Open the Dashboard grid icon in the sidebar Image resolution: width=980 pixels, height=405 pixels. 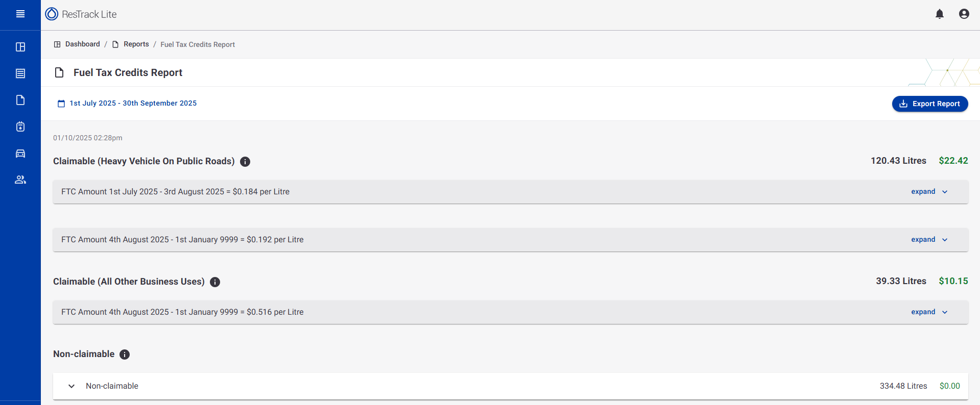[20, 47]
